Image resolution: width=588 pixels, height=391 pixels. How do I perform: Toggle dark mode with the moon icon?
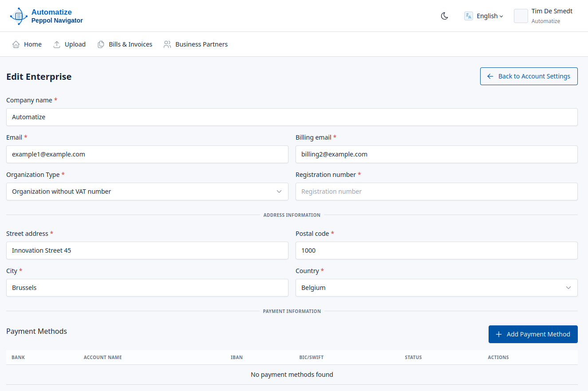coord(444,16)
